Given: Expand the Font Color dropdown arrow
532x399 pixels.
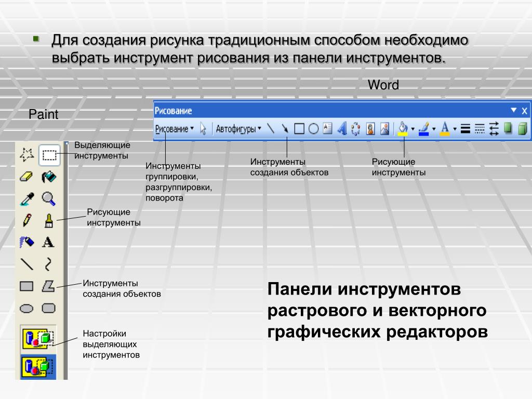Looking at the screenshot, I should pyautogui.click(x=455, y=129).
